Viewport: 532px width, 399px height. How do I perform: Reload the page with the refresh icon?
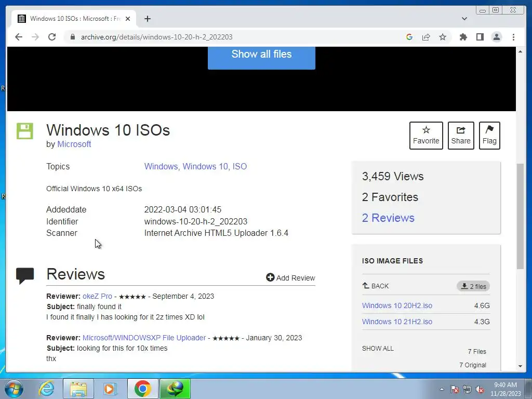point(52,37)
